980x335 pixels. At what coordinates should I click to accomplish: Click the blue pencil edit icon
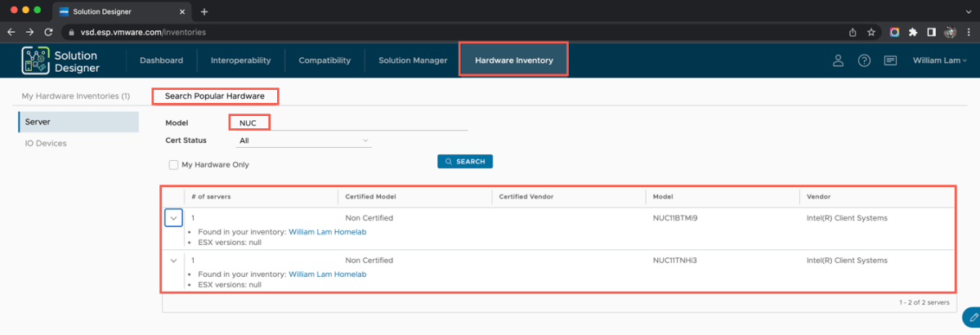[972, 317]
